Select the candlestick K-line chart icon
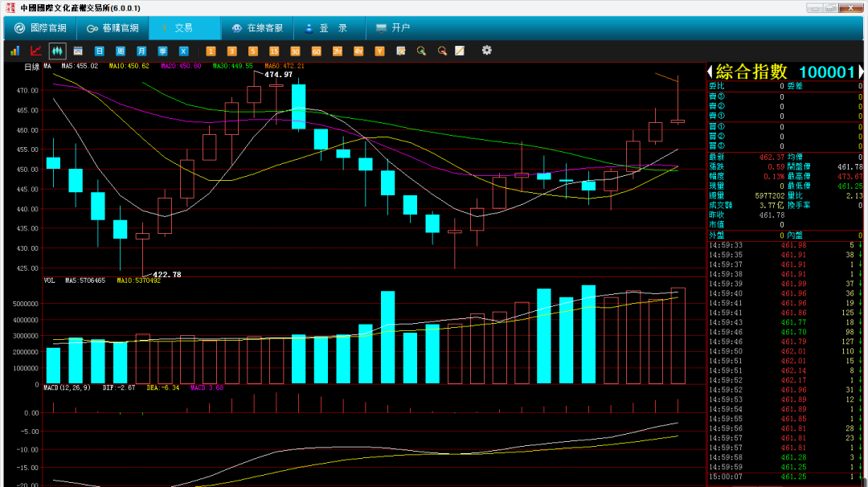This screenshot has height=487, width=868. (57, 51)
